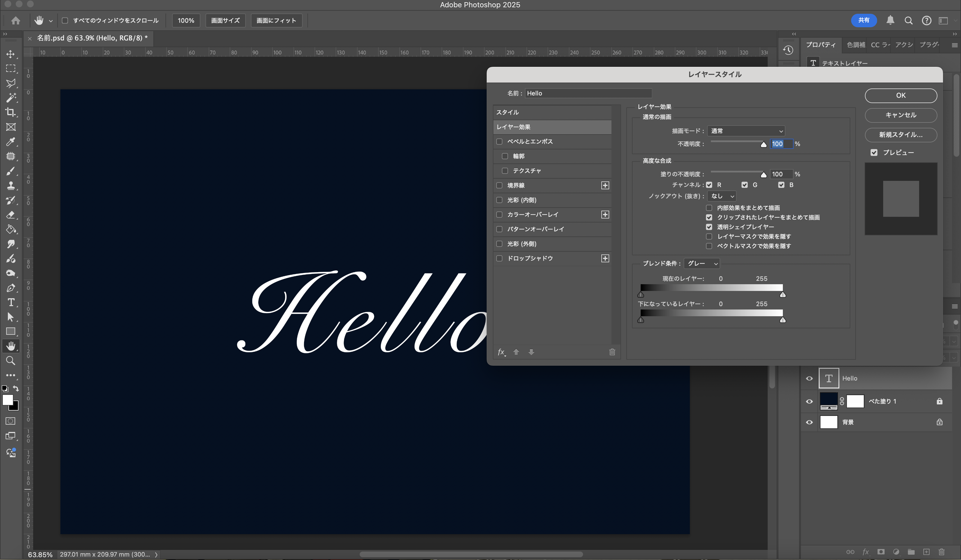The width and height of the screenshot is (961, 560).
Task: Select the Frame tool
Action: click(11, 127)
